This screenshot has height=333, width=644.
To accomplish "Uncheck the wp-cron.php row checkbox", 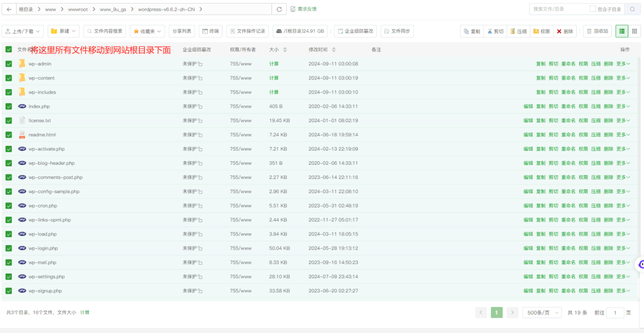I will (9, 206).
